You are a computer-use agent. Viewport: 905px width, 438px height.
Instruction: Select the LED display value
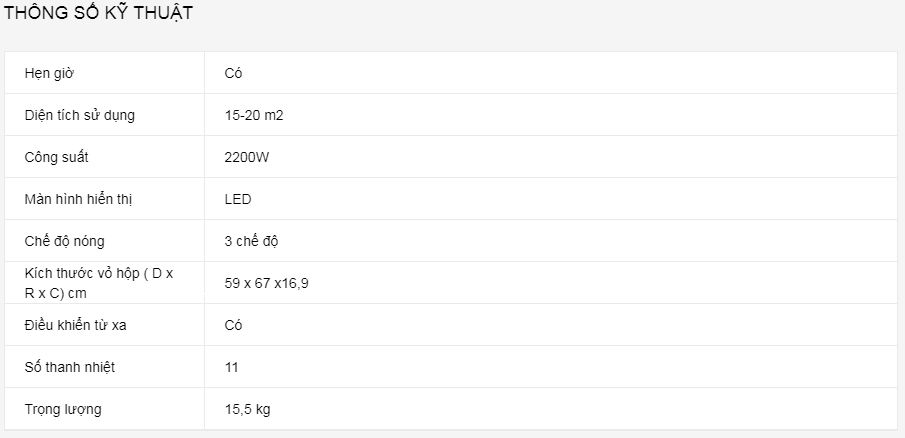[238, 199]
